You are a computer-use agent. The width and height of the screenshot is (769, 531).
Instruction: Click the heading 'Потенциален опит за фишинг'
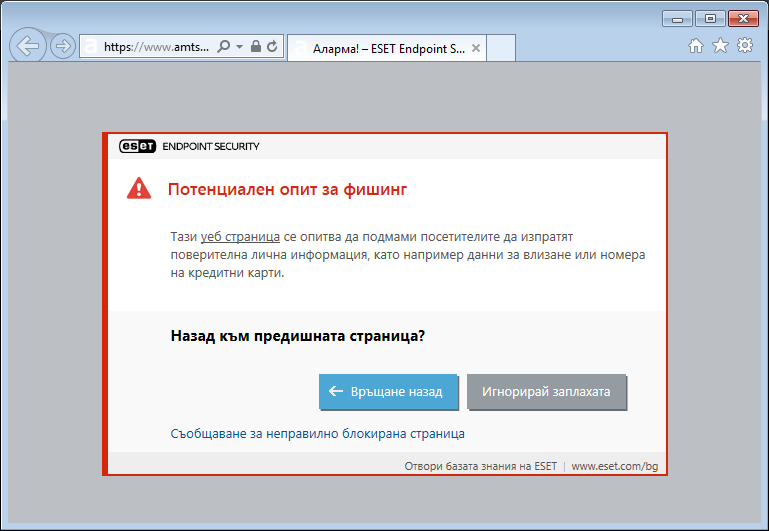click(287, 189)
